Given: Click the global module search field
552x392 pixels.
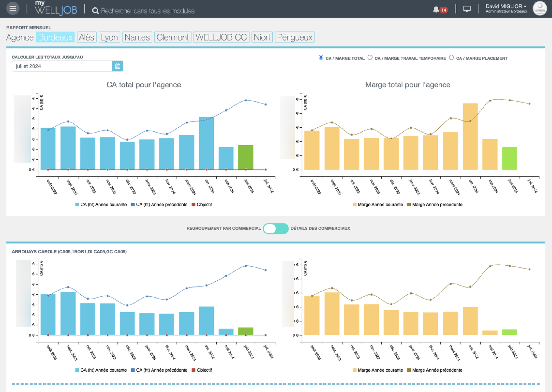Looking at the screenshot, I should pos(148,11).
